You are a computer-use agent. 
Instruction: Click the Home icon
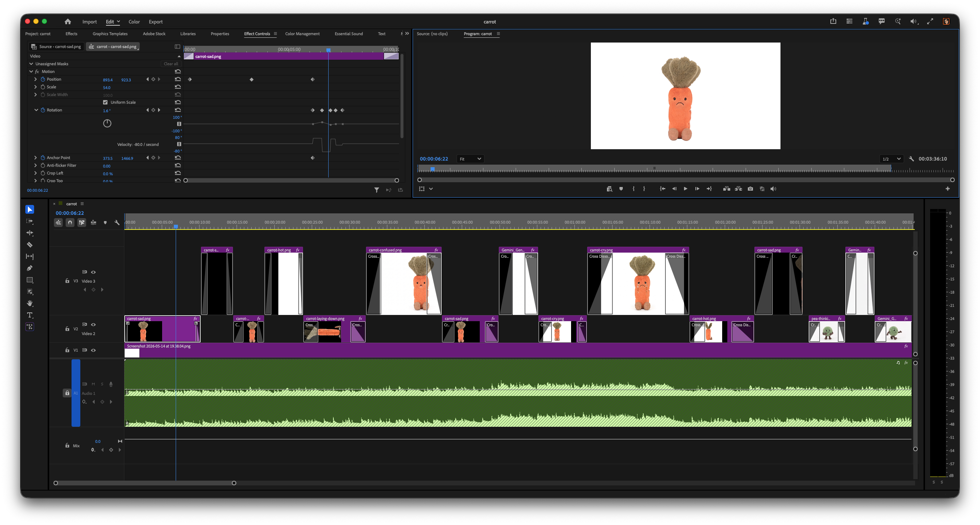click(x=68, y=22)
